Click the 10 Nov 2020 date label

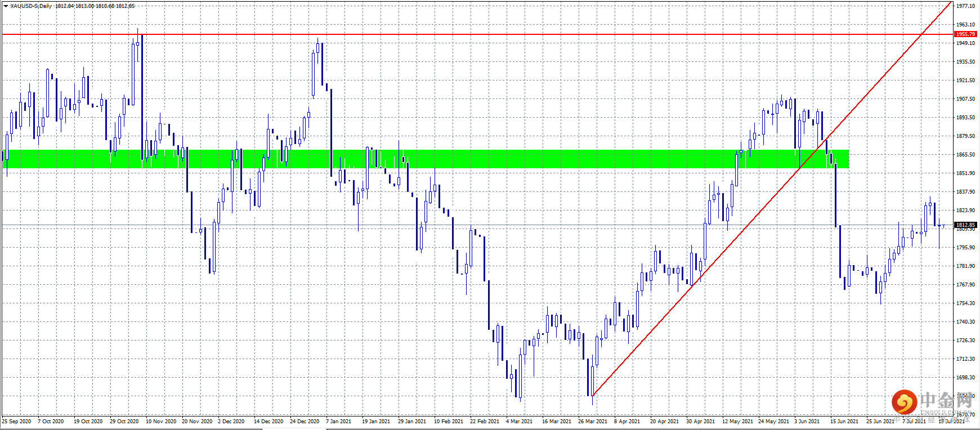(x=160, y=422)
